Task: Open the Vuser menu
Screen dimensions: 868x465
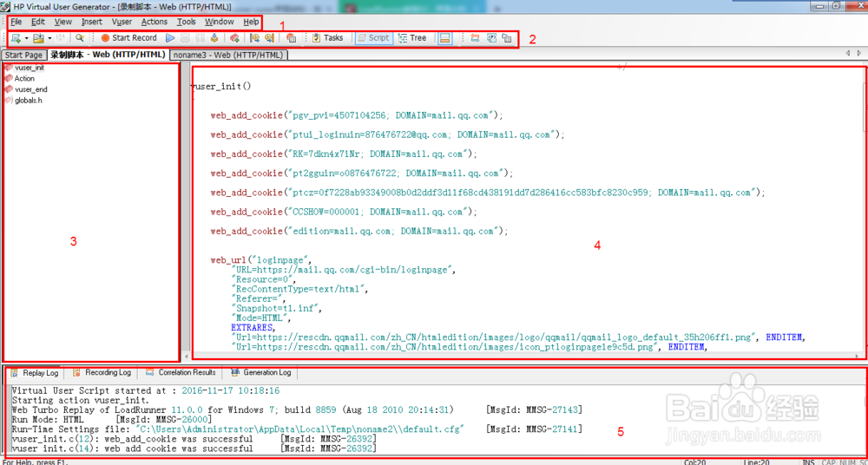Action: pos(122,23)
